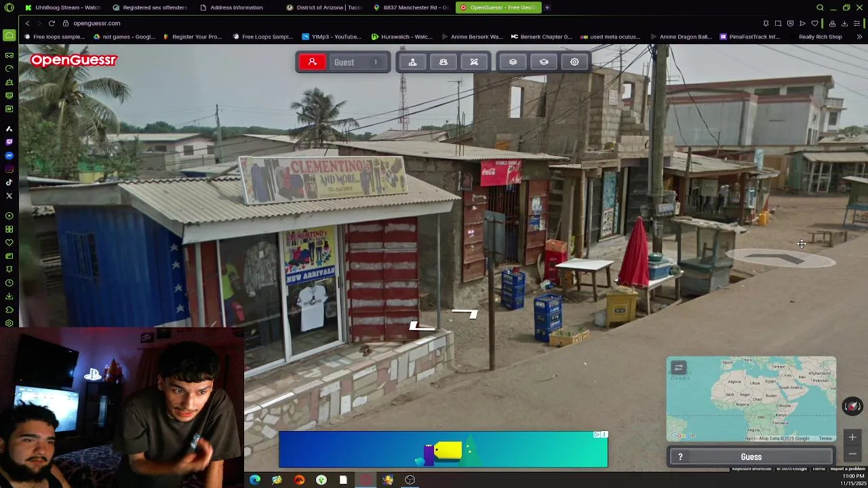Open the used meta oculus bookmark

611,37
